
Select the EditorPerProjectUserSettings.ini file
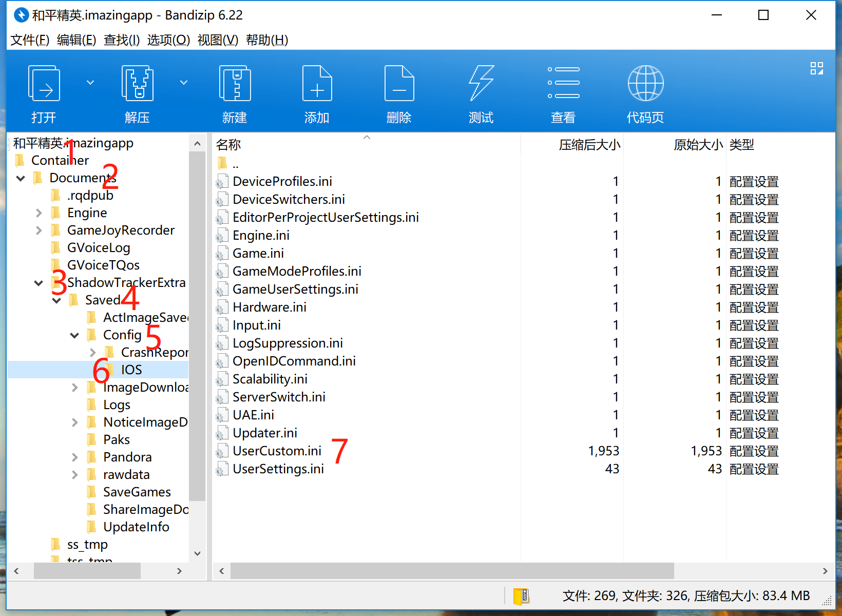tap(326, 218)
